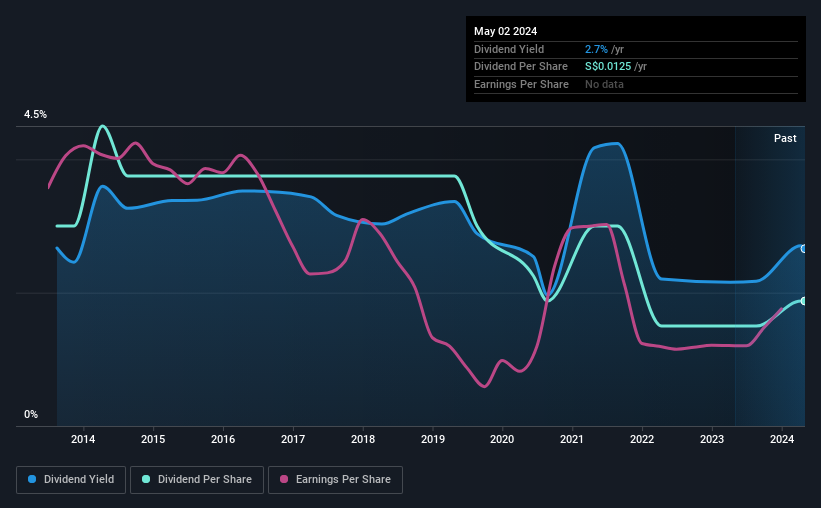Screen dimensions: 821x508
Task: Click the May 02 2024 tooltip date
Action: 505,31
